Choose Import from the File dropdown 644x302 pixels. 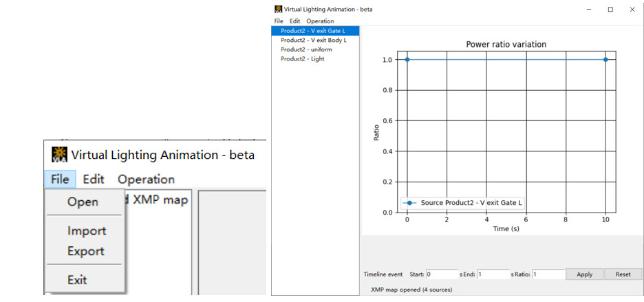click(87, 231)
